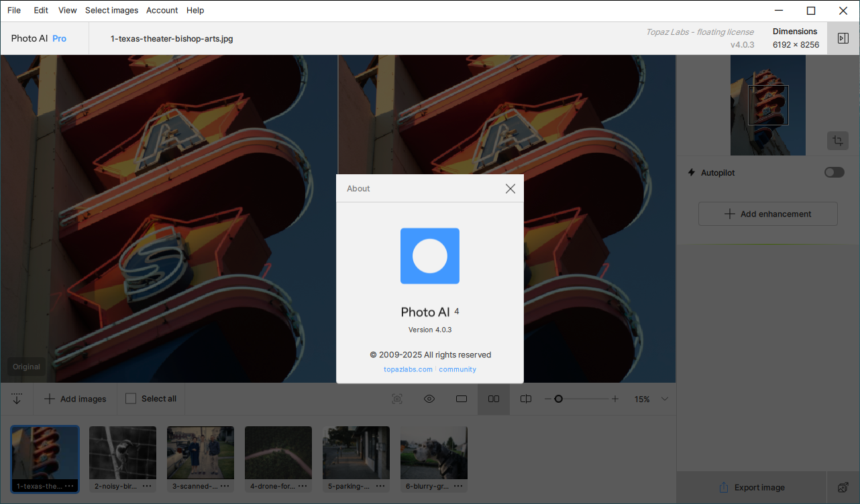
Task: Select split slider comparison view
Action: point(526,399)
